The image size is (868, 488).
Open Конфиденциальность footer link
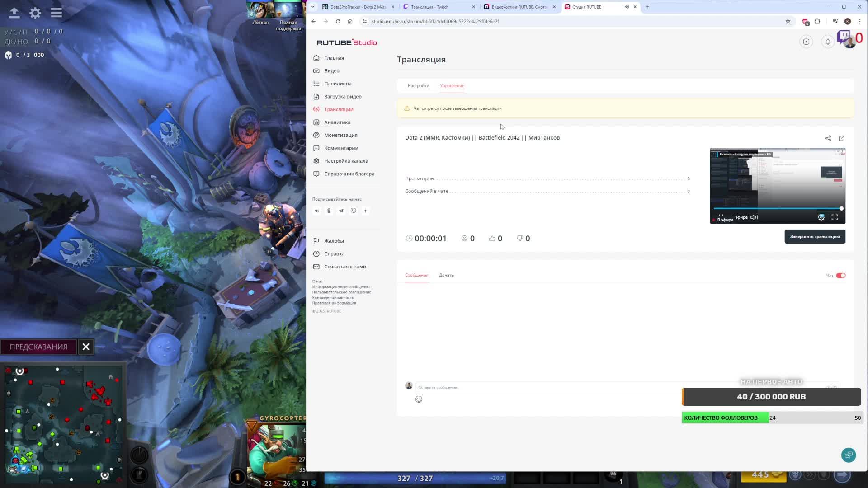pos(333,298)
